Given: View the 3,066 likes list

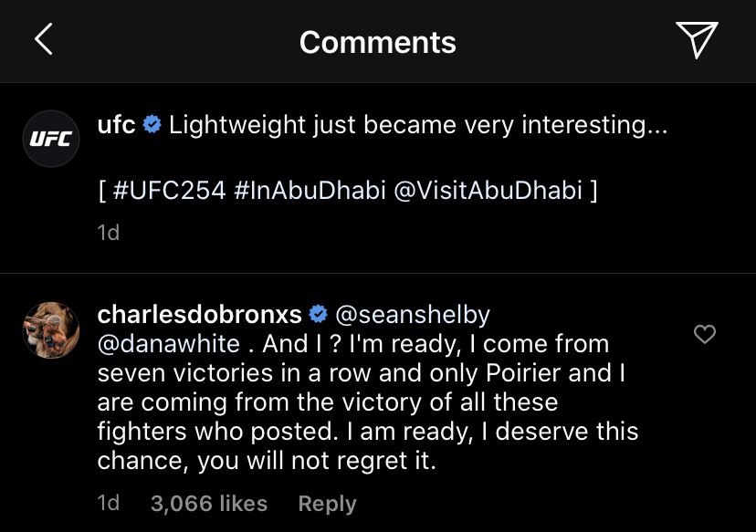Looking at the screenshot, I should click(x=209, y=503).
